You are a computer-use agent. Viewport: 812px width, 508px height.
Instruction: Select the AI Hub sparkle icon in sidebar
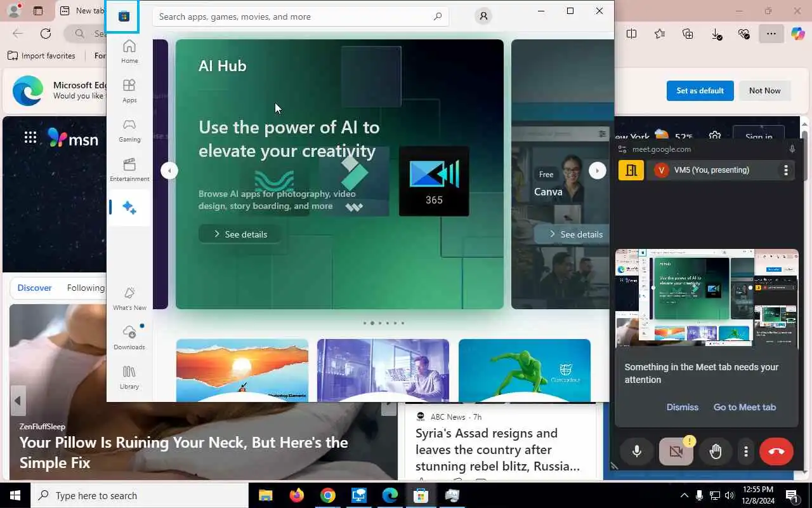click(x=129, y=208)
